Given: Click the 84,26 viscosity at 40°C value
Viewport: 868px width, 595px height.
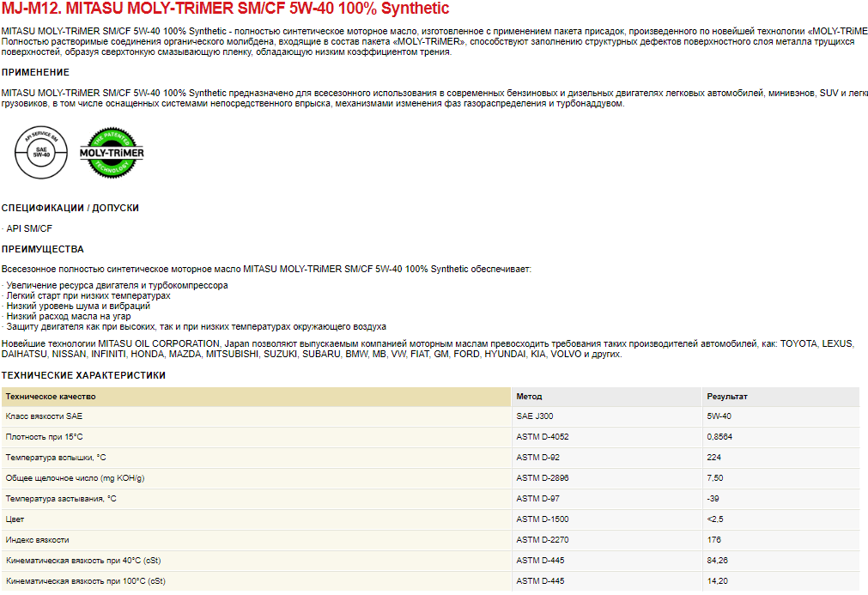Looking at the screenshot, I should [718, 561].
